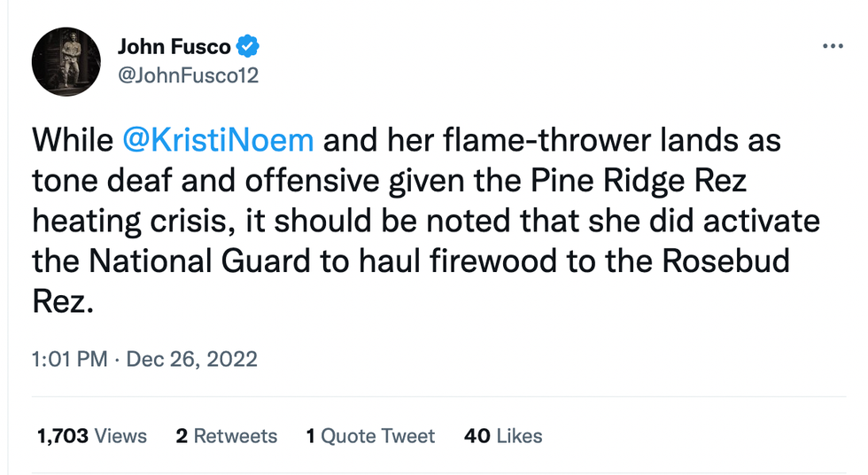Open the 1 Quote Tweet list
Image resolution: width=868 pixels, height=475 pixels.
point(370,436)
